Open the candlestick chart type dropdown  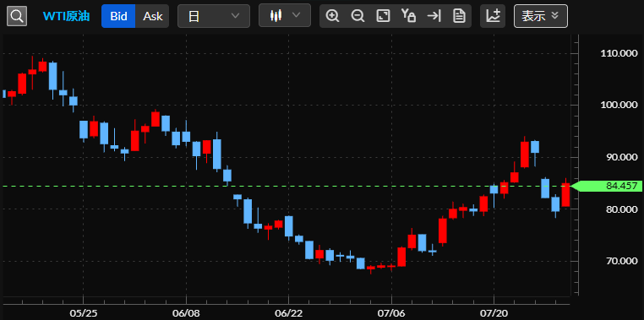coord(285,15)
